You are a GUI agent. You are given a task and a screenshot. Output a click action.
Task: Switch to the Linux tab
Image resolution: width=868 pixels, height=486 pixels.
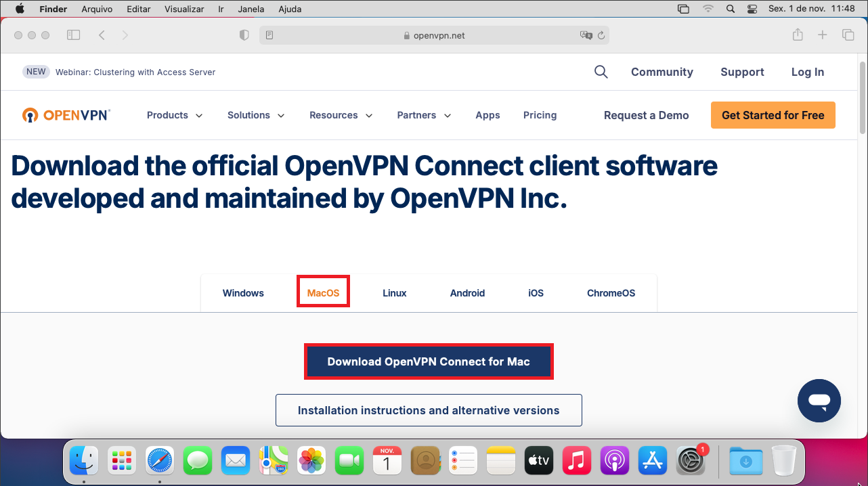point(395,293)
